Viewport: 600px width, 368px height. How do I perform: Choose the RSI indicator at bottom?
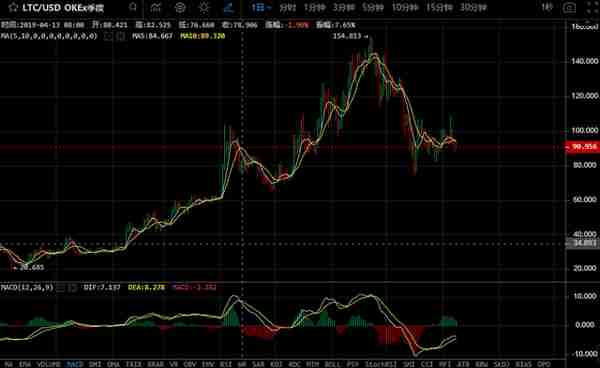[x=226, y=364]
